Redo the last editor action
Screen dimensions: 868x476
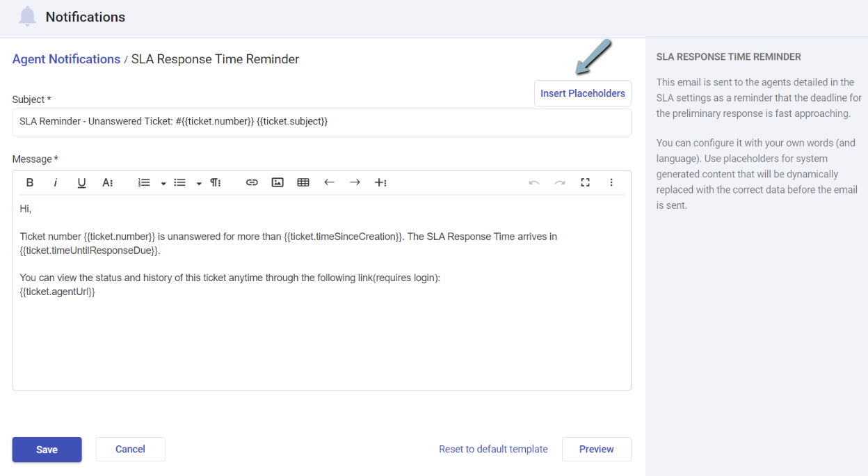point(560,182)
